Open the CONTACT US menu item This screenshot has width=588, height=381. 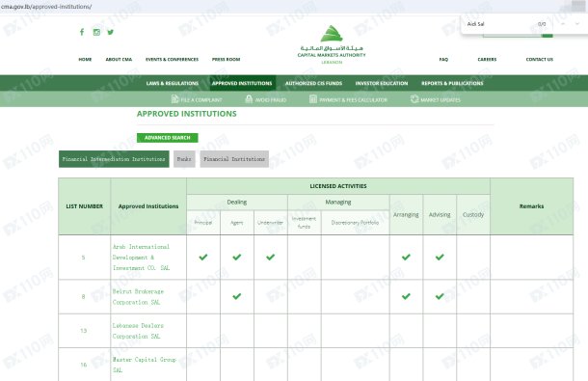click(540, 59)
